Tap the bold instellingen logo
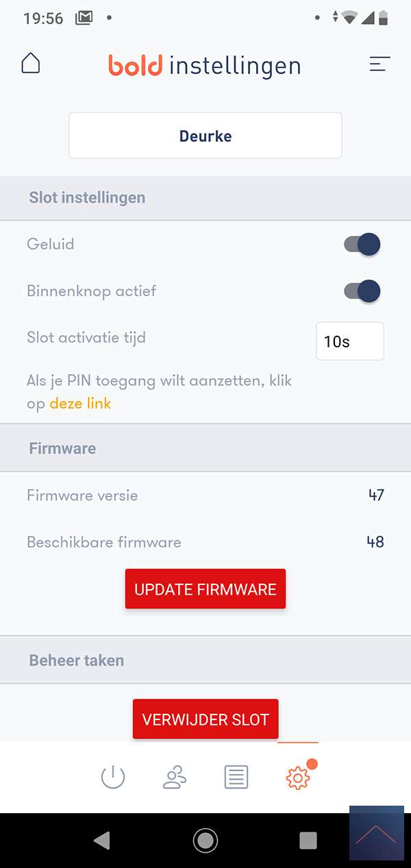Screen dimensions: 411x868 (204, 66)
